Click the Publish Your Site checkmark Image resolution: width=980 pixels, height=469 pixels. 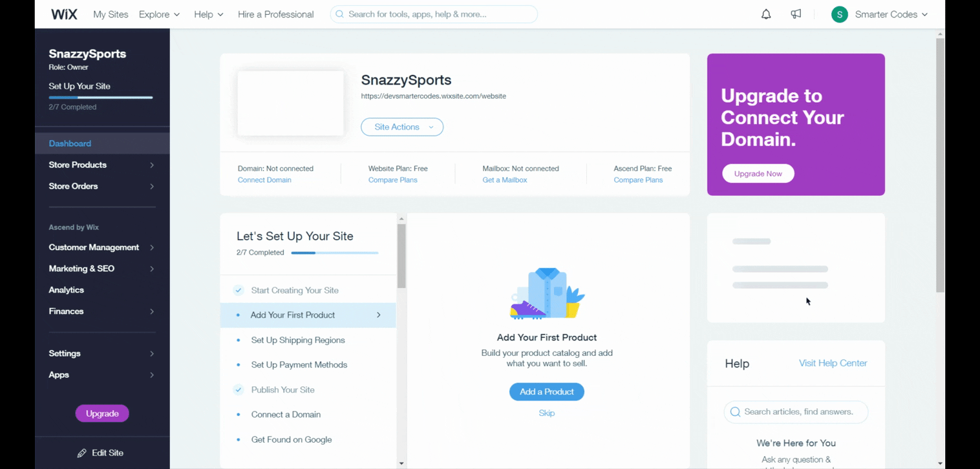(x=239, y=390)
